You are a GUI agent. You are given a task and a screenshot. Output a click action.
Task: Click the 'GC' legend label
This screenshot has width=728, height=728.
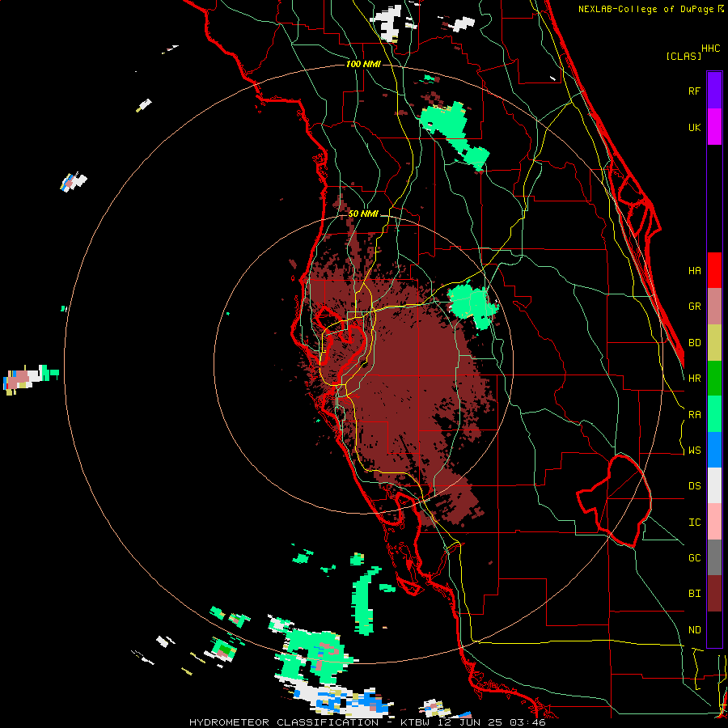pyautogui.click(x=694, y=558)
